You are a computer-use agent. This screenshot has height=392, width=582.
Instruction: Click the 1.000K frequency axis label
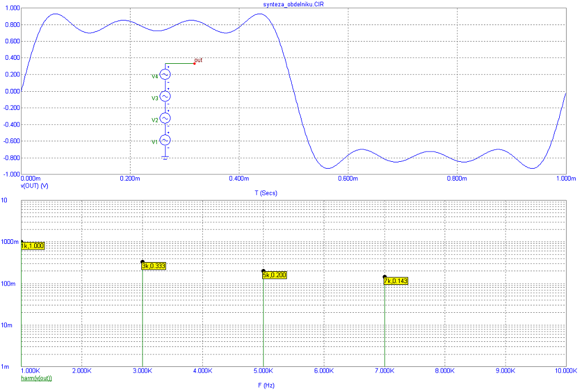pyautogui.click(x=30, y=371)
